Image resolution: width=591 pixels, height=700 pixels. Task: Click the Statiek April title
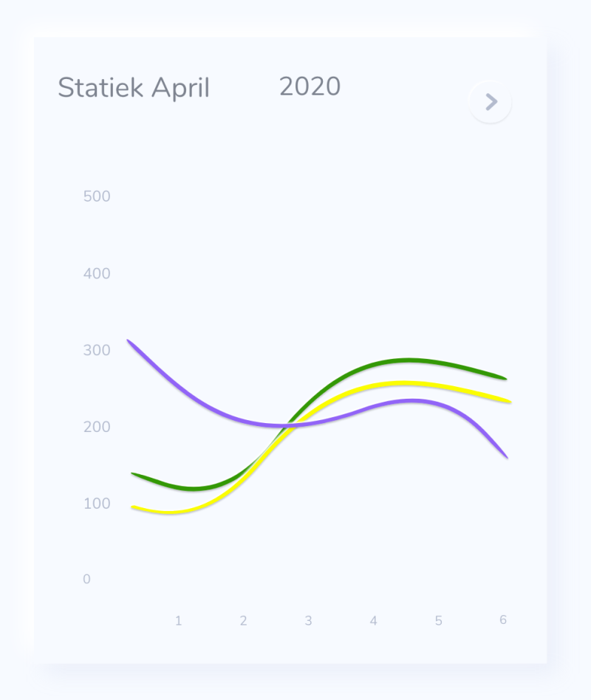(x=134, y=88)
